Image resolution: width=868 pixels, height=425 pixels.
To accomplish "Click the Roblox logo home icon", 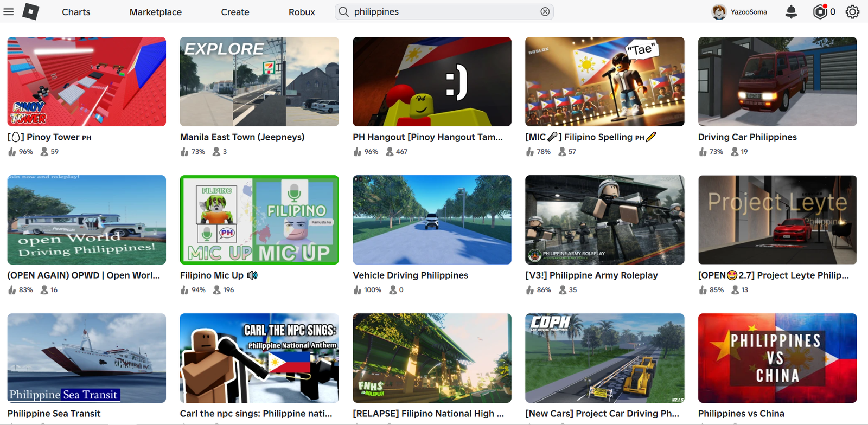I will [31, 11].
